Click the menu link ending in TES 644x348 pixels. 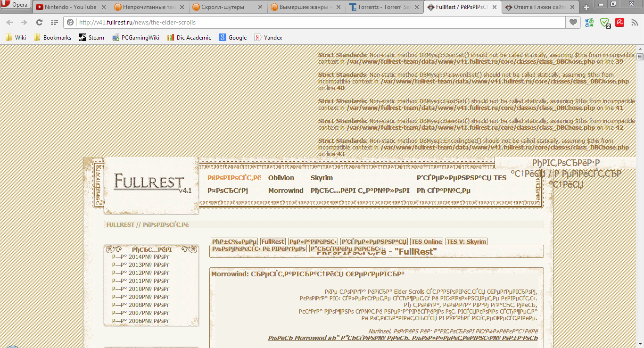point(462,178)
